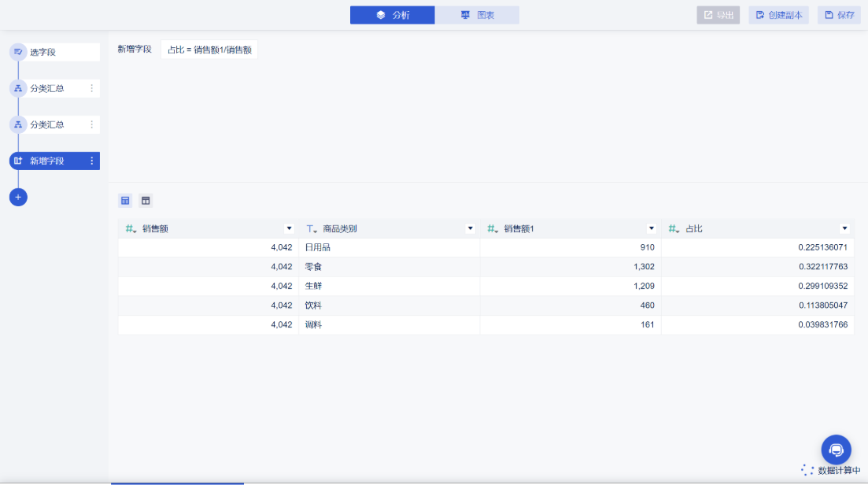This screenshot has width=868, height=485.
Task: Click the number type icon of 销售额
Action: pyautogui.click(x=131, y=228)
